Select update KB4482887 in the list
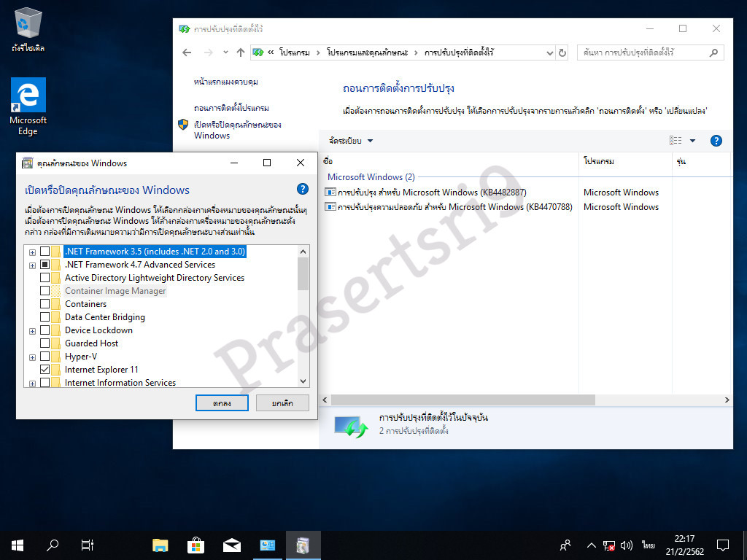Viewport: 747px width, 560px height. tap(425, 192)
